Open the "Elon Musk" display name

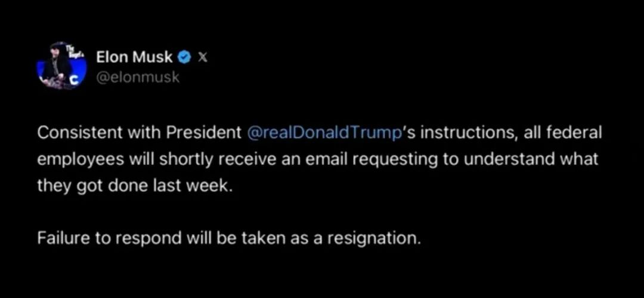134,57
